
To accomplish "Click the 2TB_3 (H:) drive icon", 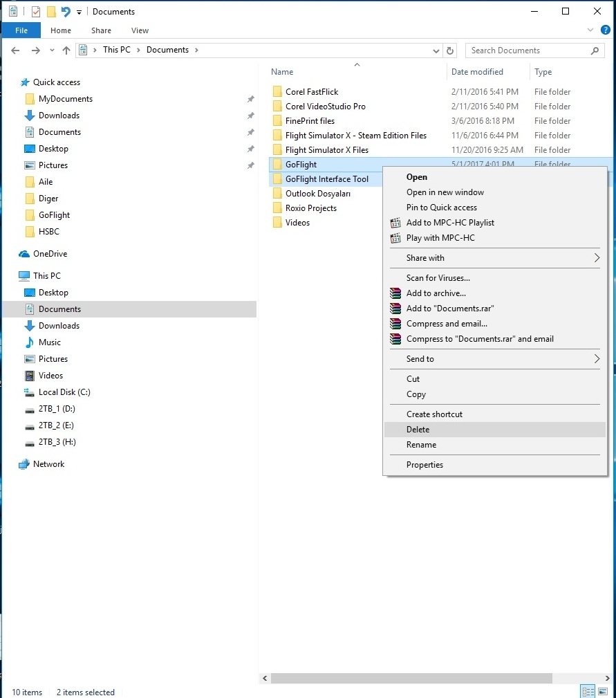I will click(30, 443).
